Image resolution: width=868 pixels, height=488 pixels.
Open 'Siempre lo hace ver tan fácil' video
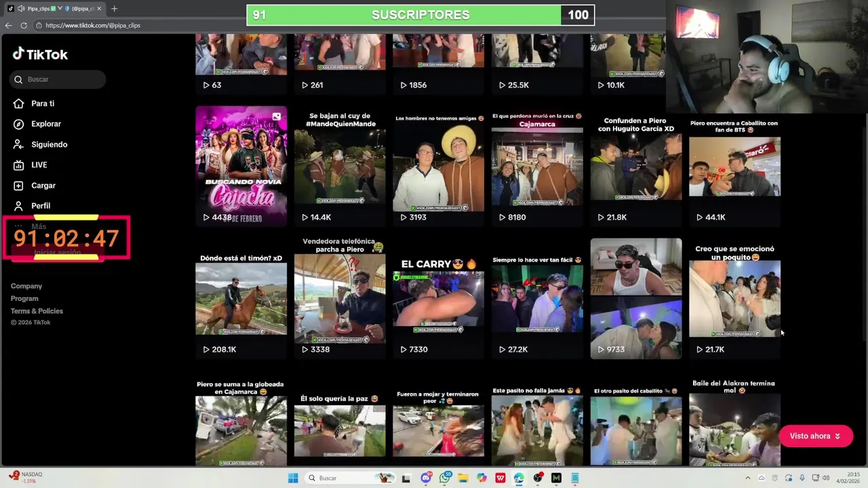(537, 298)
